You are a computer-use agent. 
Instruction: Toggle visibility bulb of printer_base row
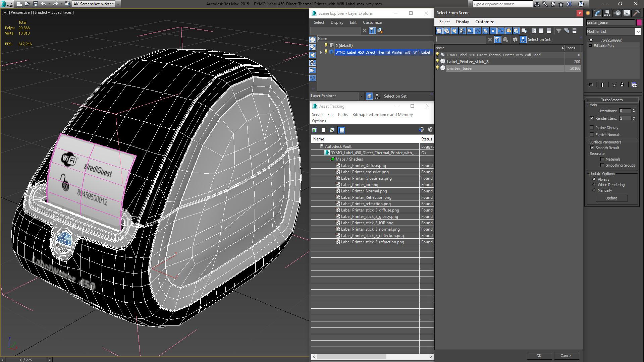tap(437, 68)
